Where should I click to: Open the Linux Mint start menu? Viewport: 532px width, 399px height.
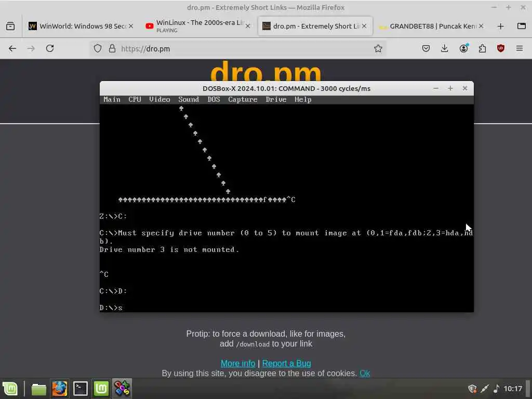(x=10, y=389)
